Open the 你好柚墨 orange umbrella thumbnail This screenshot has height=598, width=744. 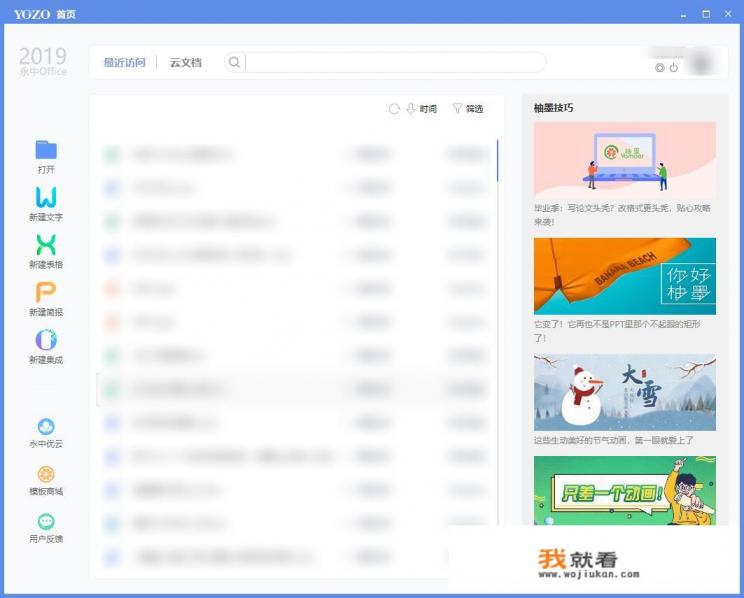click(625, 276)
